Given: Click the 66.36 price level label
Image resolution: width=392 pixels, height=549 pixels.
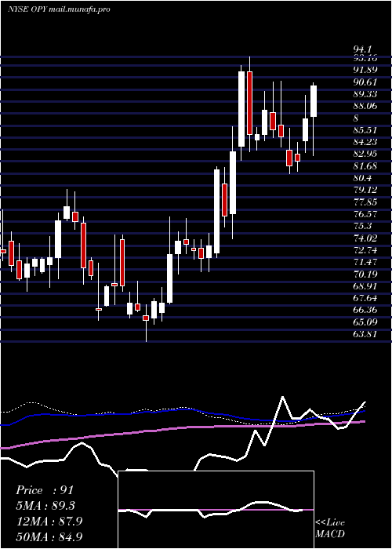Looking at the screenshot, I should click(365, 311).
